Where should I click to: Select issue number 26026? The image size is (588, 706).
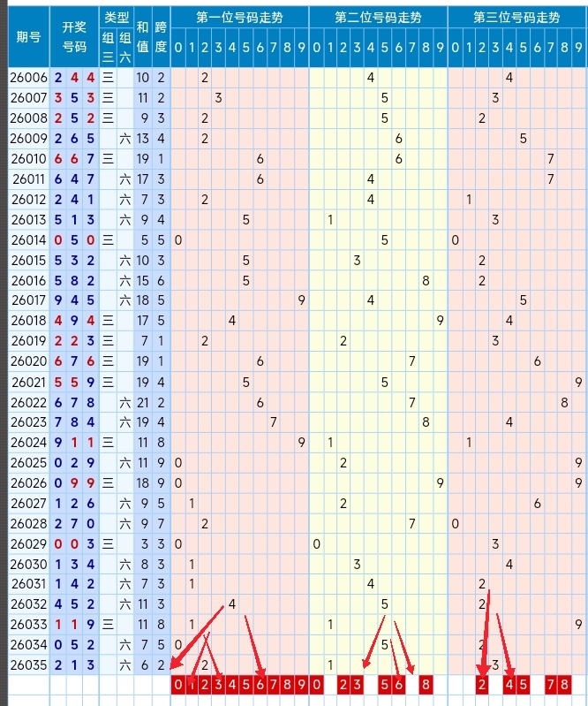pos(29,483)
